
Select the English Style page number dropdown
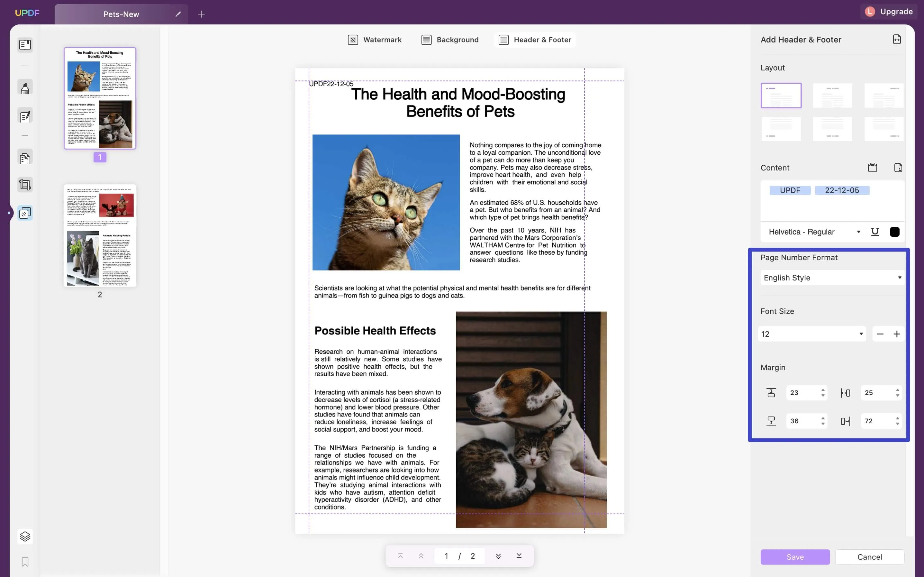coord(832,278)
